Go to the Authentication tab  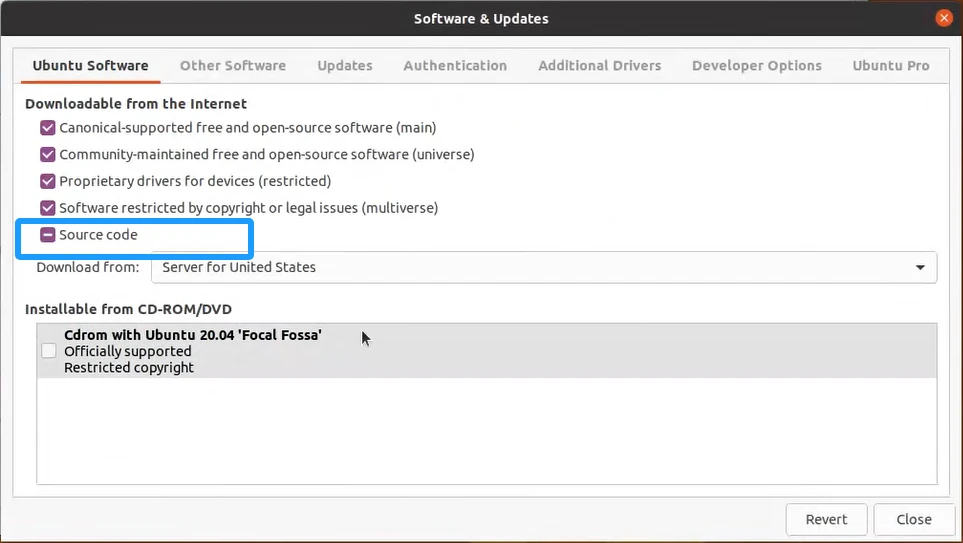coord(454,66)
